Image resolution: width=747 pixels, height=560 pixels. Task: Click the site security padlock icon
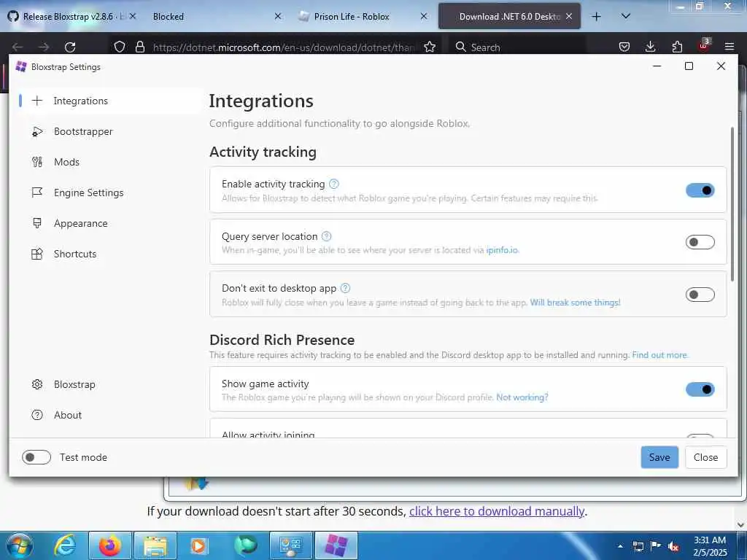pos(140,47)
